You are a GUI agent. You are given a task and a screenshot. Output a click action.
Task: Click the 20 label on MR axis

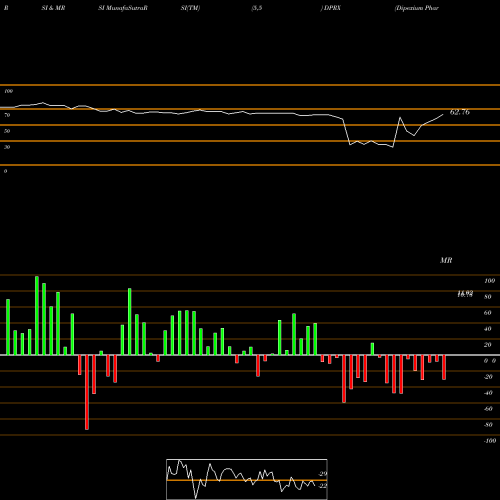click(x=488, y=345)
